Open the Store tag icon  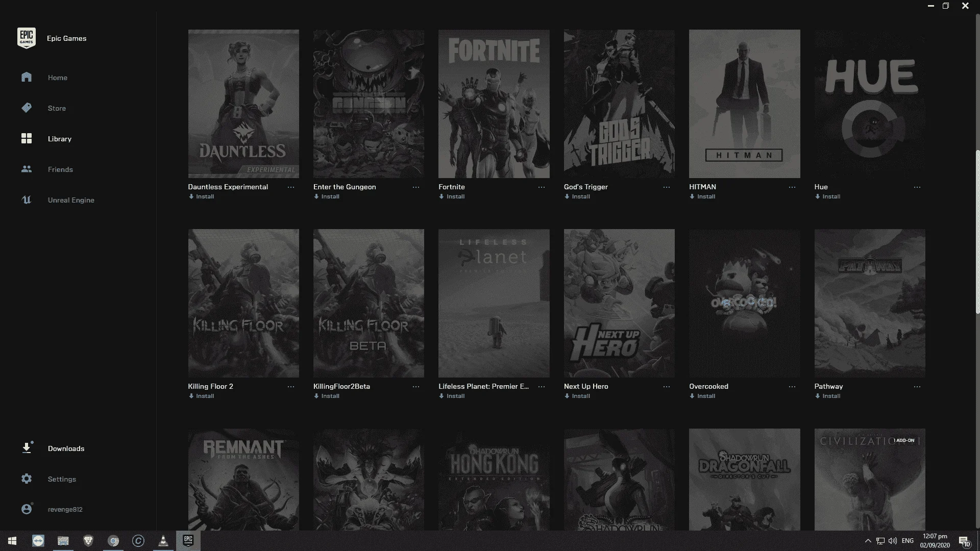point(27,108)
